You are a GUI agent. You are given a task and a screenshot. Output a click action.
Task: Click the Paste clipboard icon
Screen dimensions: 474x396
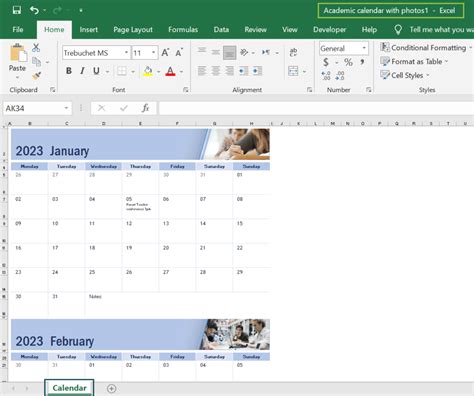tap(18, 53)
